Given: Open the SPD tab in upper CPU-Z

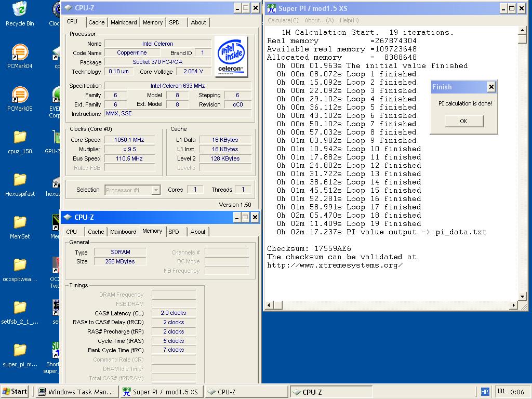Looking at the screenshot, I should pyautogui.click(x=175, y=22).
